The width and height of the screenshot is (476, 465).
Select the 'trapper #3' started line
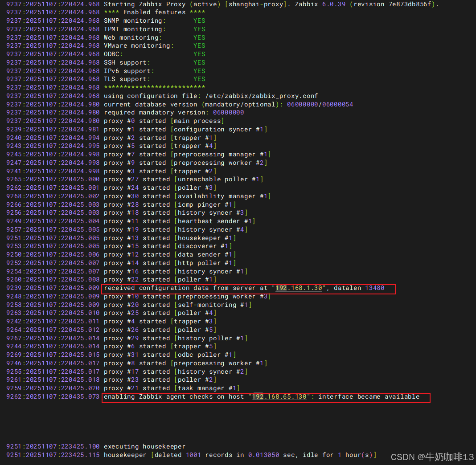[x=111, y=321]
